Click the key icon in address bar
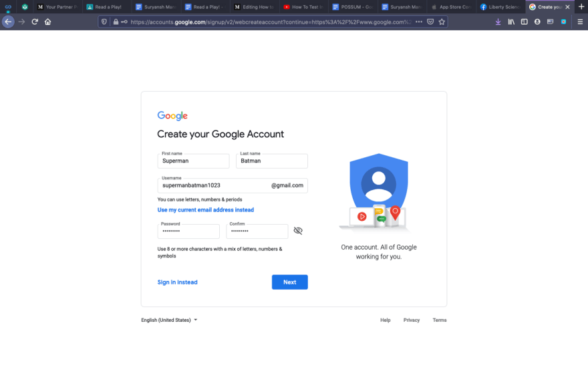 (x=124, y=22)
